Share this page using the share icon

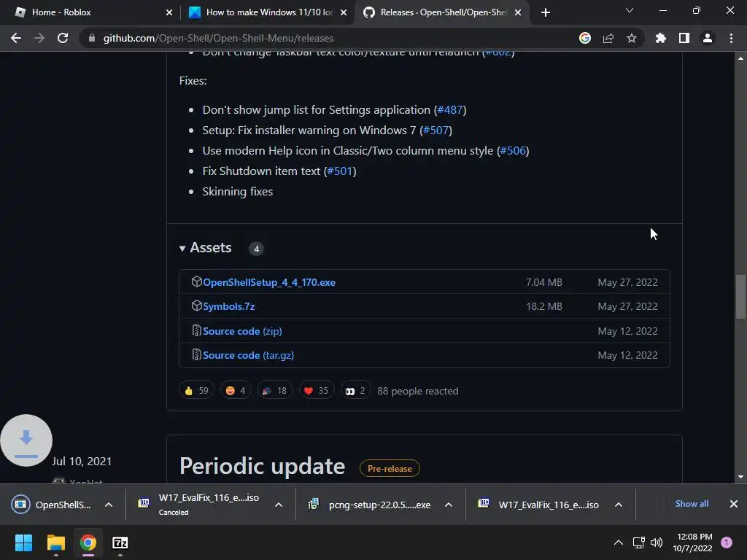coord(608,38)
